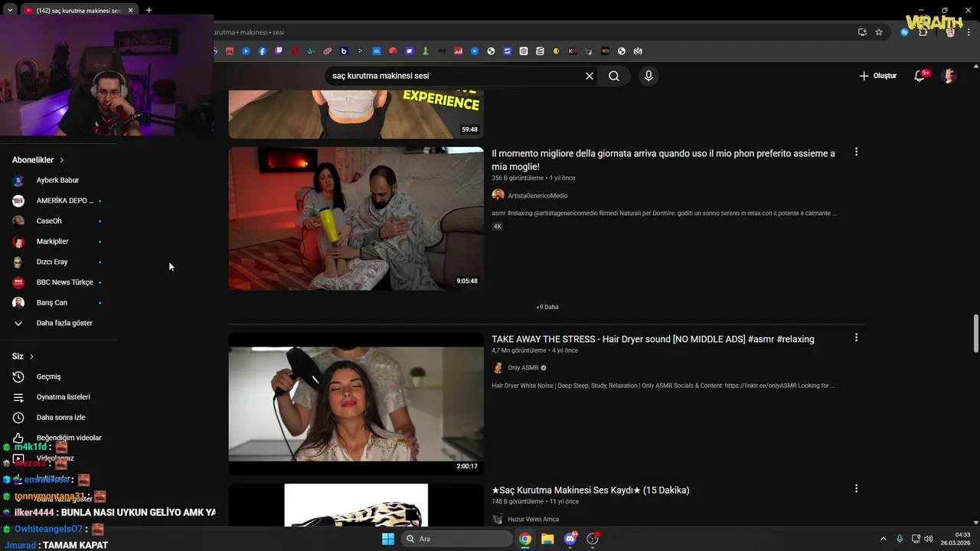Open the Windows Start menu

coord(388,539)
